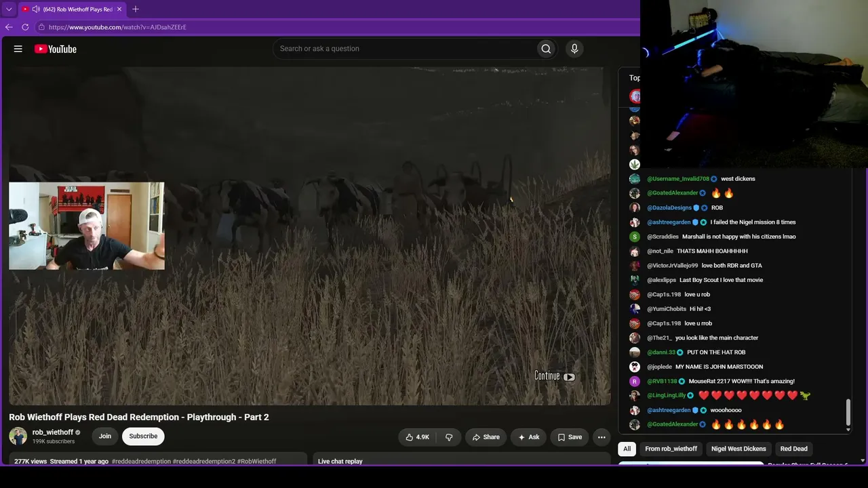This screenshot has width=868, height=488.
Task: Focus the YouTube search field
Action: point(404,49)
